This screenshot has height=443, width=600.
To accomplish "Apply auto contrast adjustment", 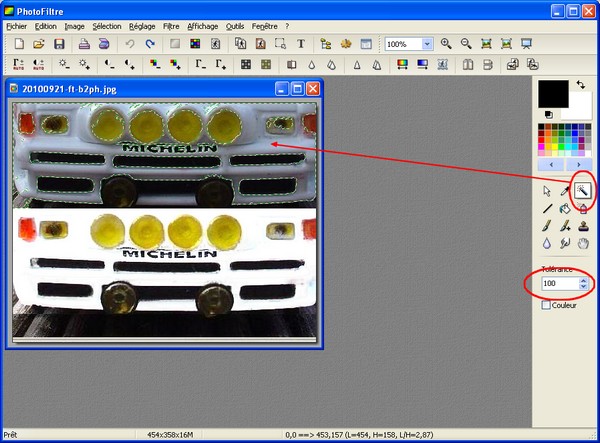I will 39,64.
